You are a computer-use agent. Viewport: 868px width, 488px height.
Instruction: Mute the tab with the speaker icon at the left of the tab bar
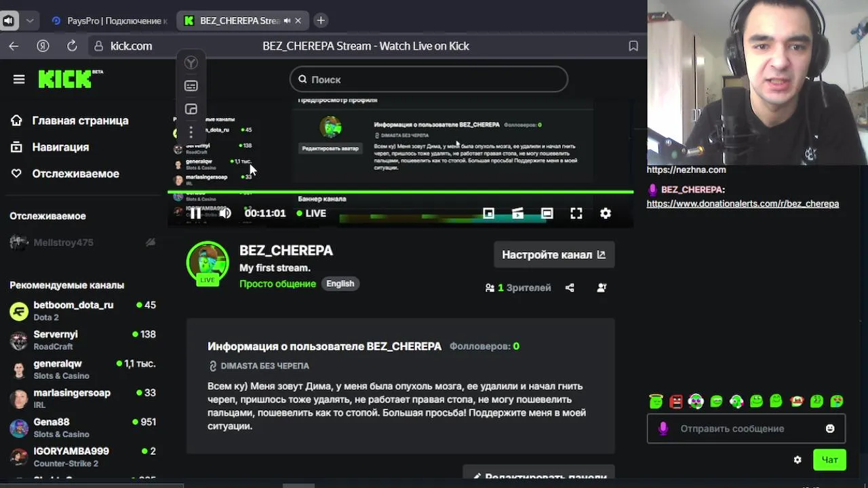coord(8,20)
